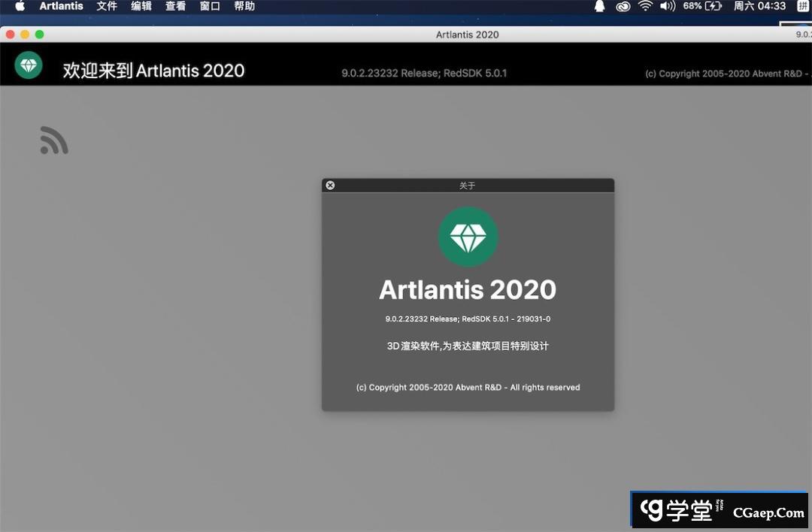Open the 窗口 menu

click(x=210, y=6)
